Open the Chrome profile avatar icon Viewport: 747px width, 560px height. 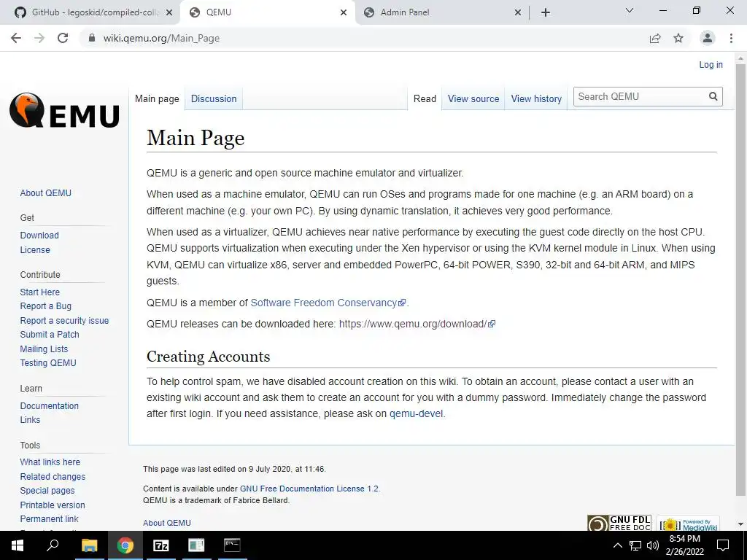[x=708, y=38]
